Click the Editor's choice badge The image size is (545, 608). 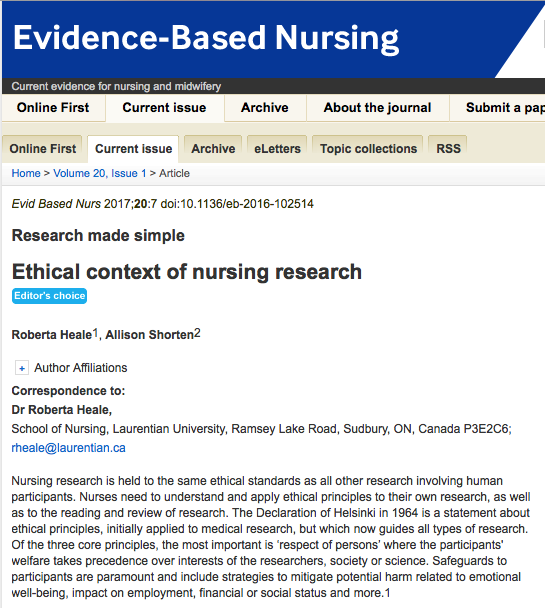point(49,296)
